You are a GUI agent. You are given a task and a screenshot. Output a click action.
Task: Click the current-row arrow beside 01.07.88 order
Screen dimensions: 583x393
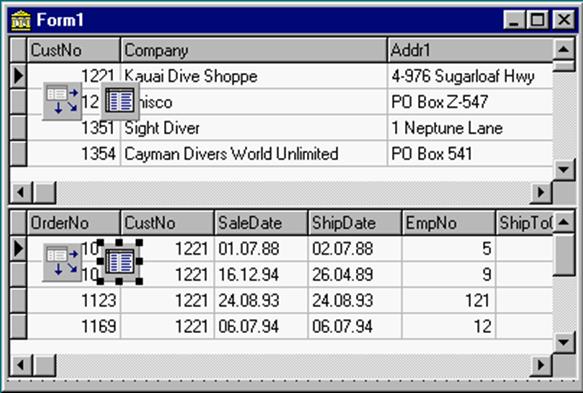coord(18,248)
